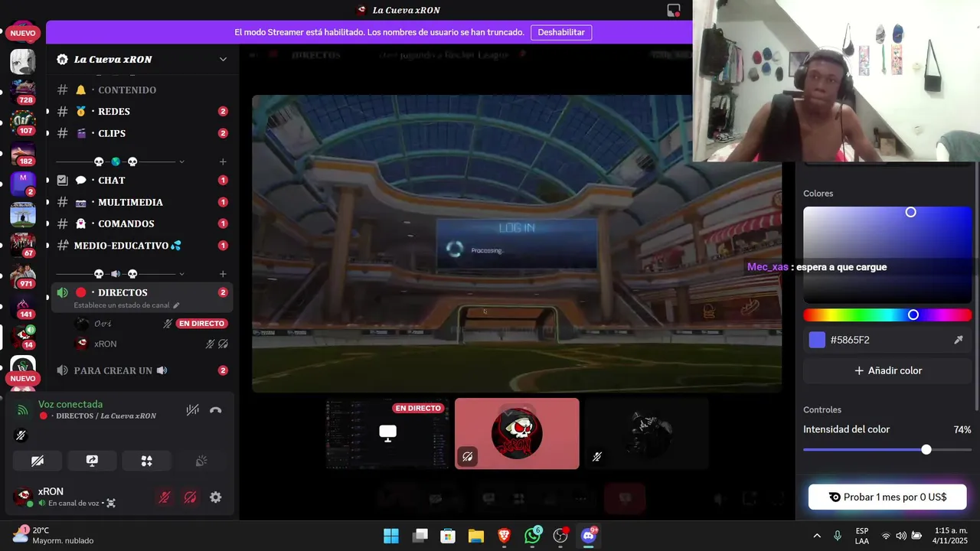
Task: Share your screen button in voice panel
Action: (92, 461)
